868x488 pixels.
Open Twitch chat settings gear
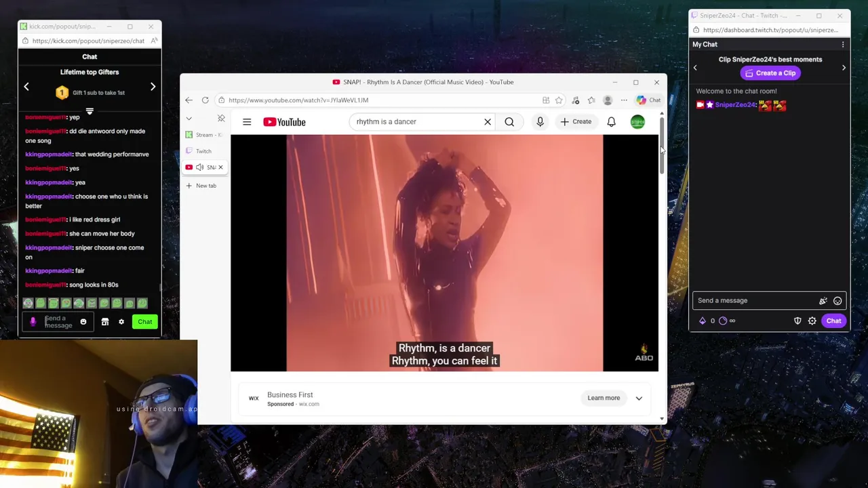[812, 321]
